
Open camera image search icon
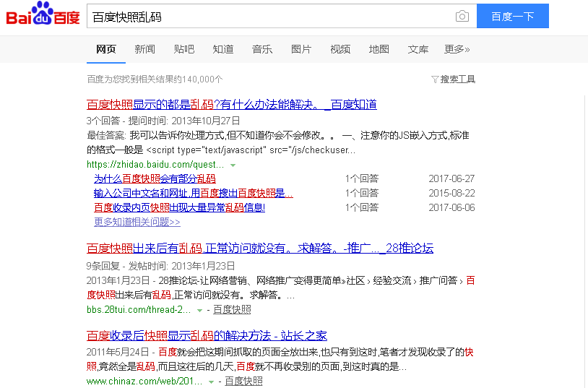pos(462,17)
